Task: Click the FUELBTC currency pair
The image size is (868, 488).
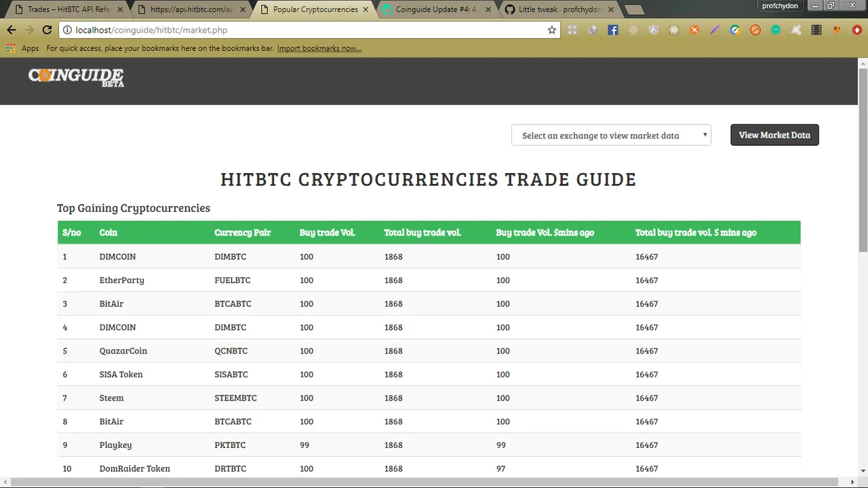Action: (233, 280)
